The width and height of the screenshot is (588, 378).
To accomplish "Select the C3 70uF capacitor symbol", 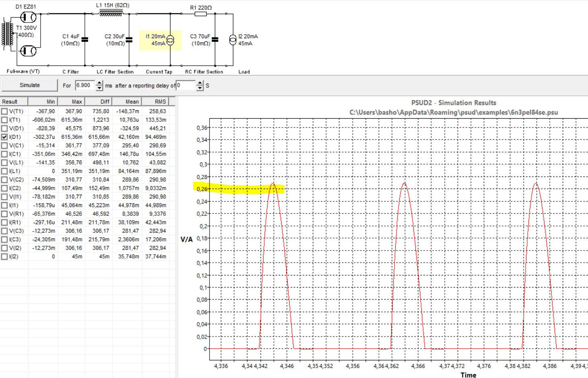I will coord(215,39).
